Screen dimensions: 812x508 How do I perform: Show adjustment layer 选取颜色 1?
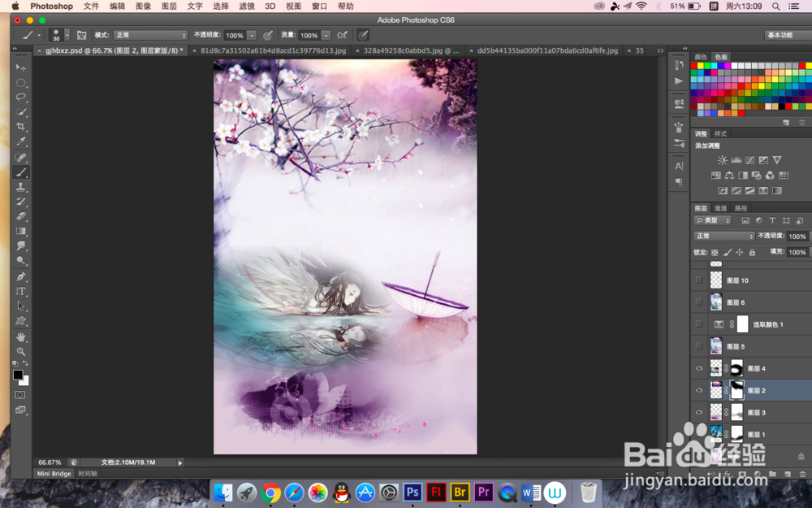(699, 324)
